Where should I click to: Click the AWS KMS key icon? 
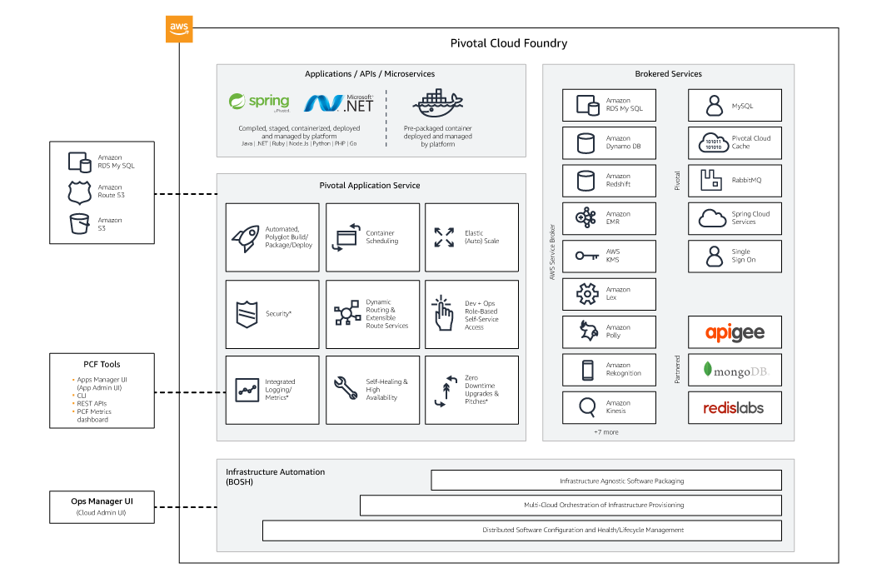(x=589, y=256)
